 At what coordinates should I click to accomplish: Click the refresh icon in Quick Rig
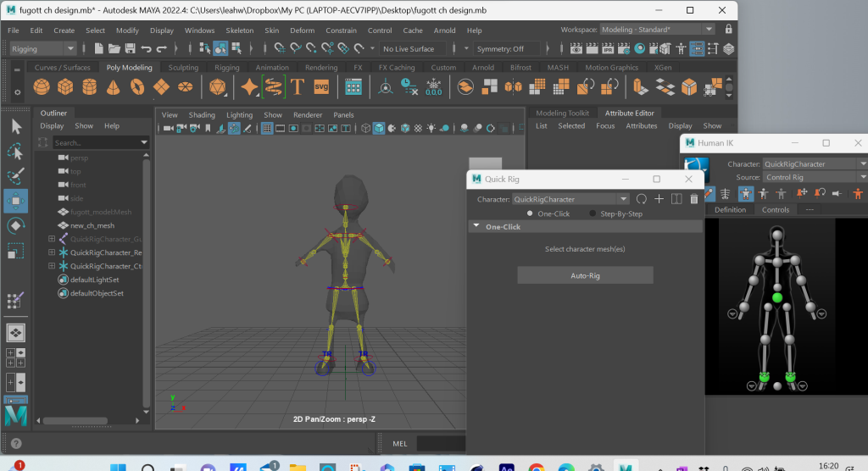point(641,199)
